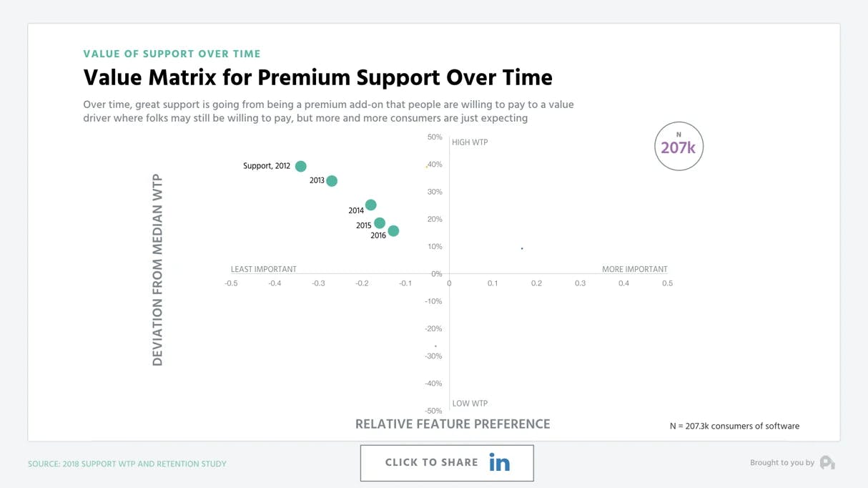Click the HIGH WTP label
This screenshot has height=488, width=868.
click(470, 142)
